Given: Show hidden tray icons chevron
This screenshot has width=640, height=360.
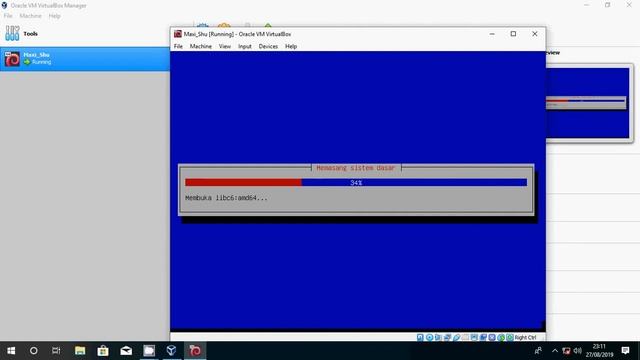Looking at the screenshot, I should [x=555, y=351].
